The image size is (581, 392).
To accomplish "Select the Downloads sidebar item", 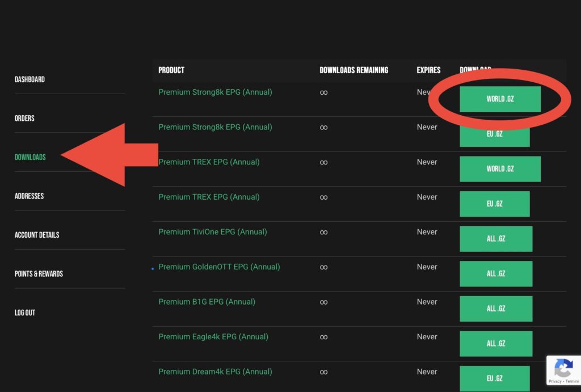I will tap(30, 157).
